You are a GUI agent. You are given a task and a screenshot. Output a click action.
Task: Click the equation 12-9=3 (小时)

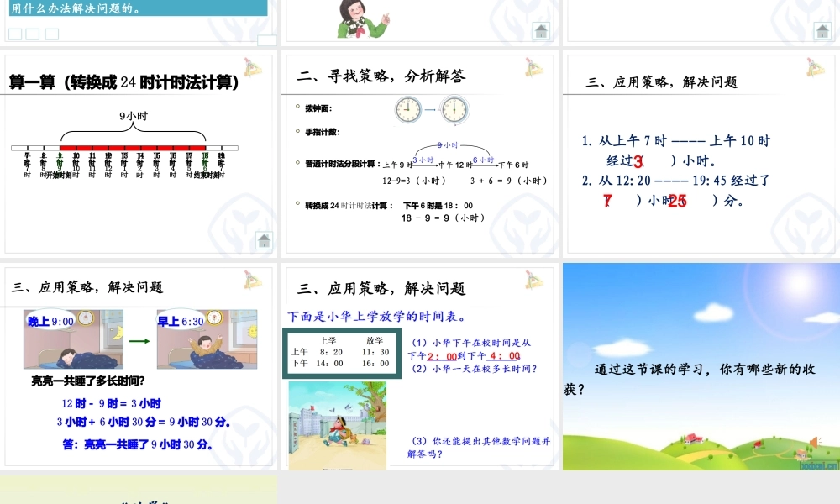(x=414, y=181)
